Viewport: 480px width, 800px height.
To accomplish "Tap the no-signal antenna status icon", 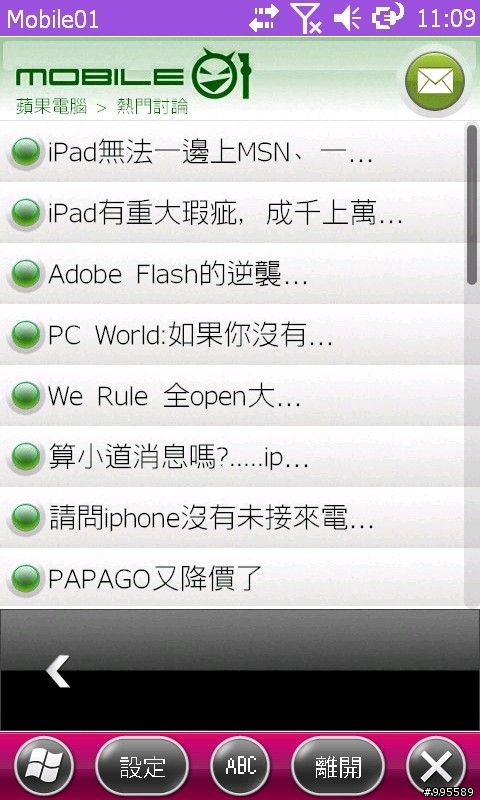I will point(305,18).
